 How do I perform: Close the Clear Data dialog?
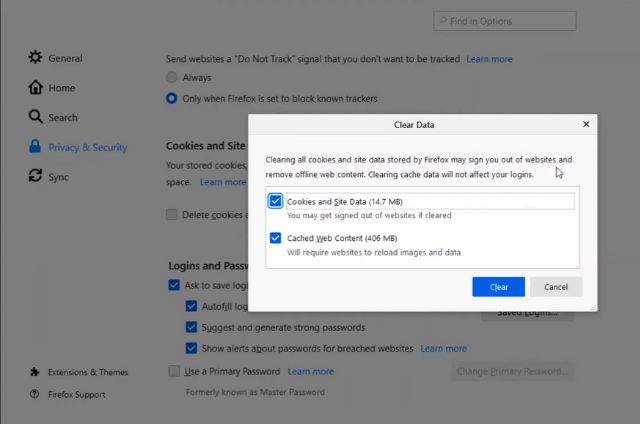pos(586,124)
